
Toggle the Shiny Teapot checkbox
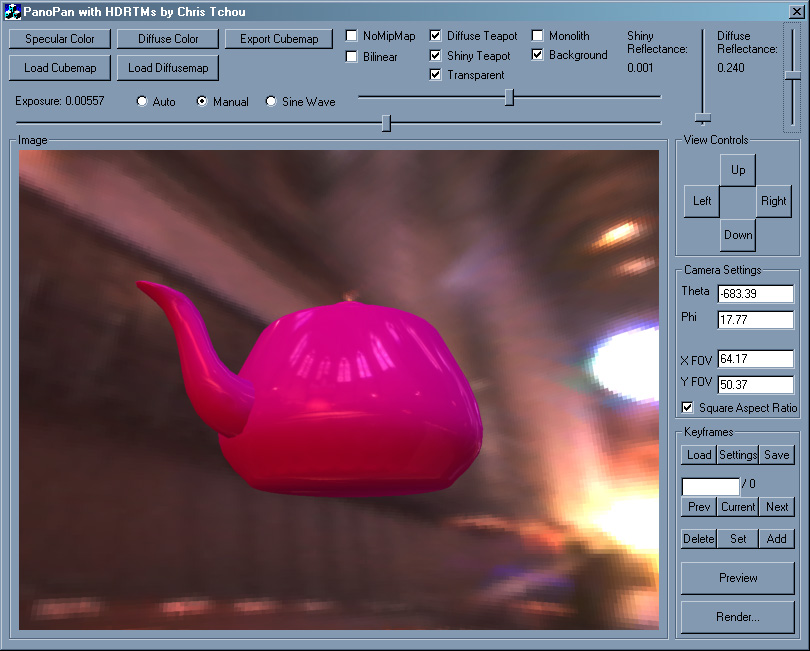tap(436, 56)
